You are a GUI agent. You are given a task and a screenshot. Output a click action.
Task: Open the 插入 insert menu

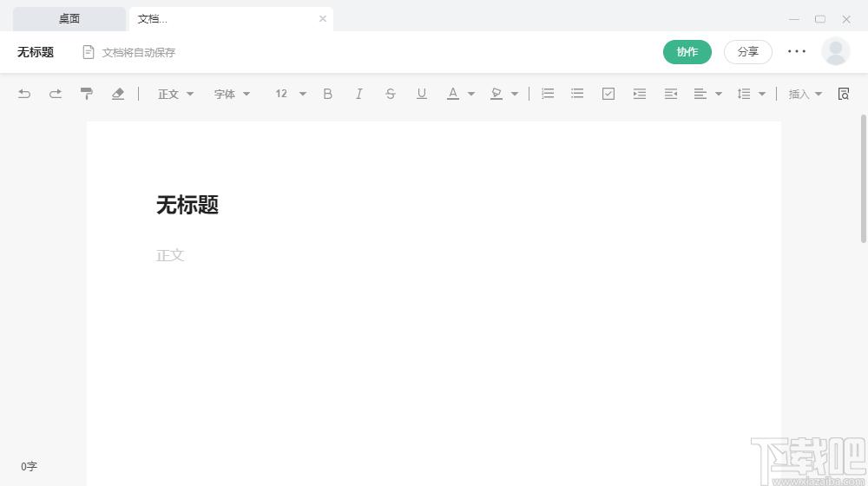coord(805,94)
